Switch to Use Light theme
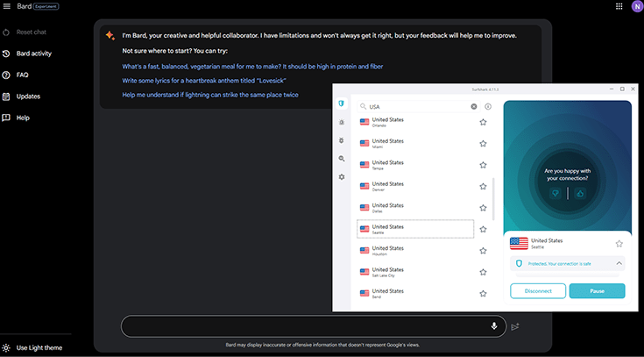This screenshot has height=357, width=644. 32,348
